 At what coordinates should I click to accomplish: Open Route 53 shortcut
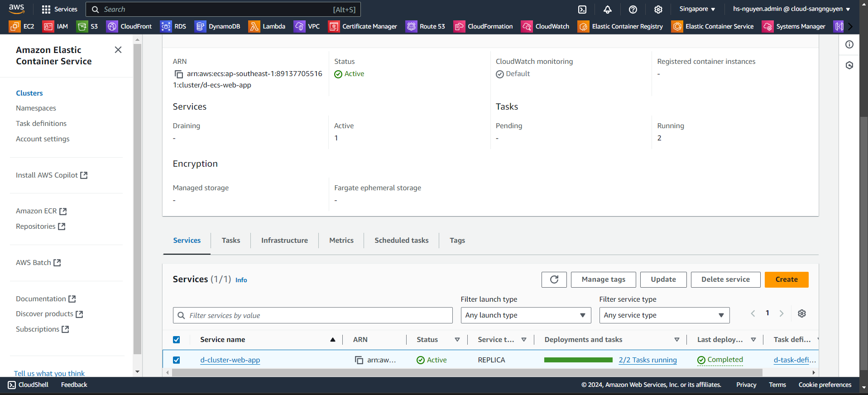pos(425,26)
